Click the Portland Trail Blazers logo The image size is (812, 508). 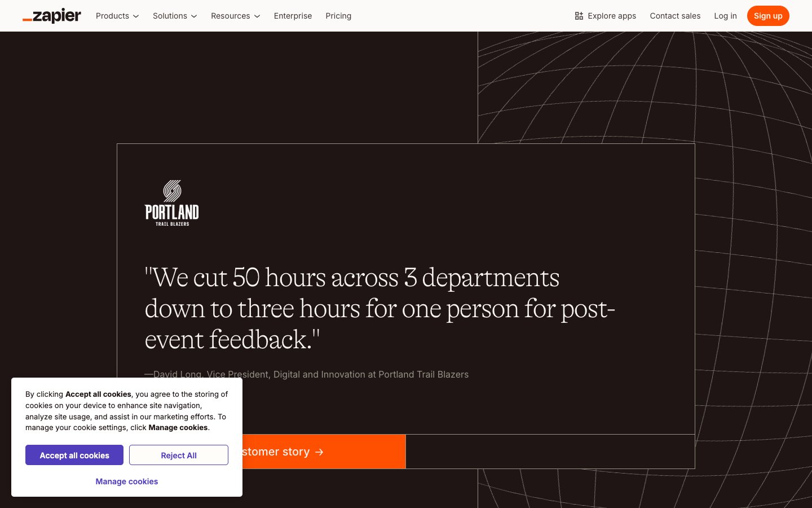[x=172, y=203]
